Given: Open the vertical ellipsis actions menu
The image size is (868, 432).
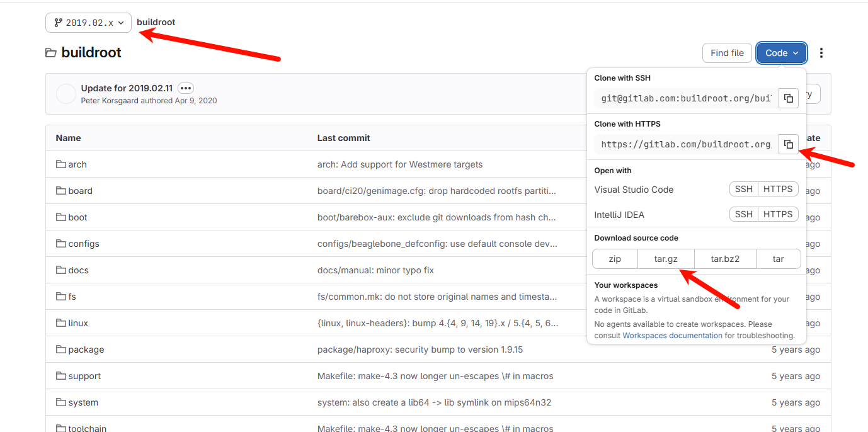Looking at the screenshot, I should [x=821, y=53].
